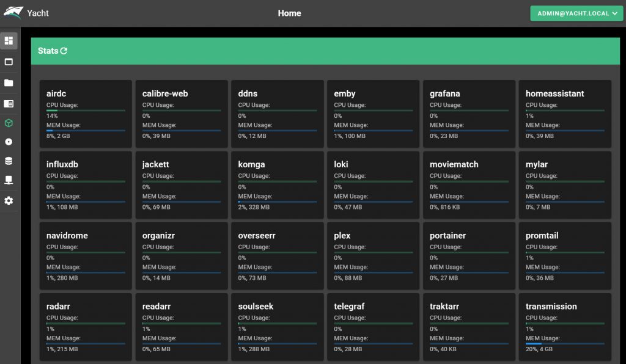The image size is (626, 364).
Task: Click the Yacht brand name text
Action: point(38,13)
